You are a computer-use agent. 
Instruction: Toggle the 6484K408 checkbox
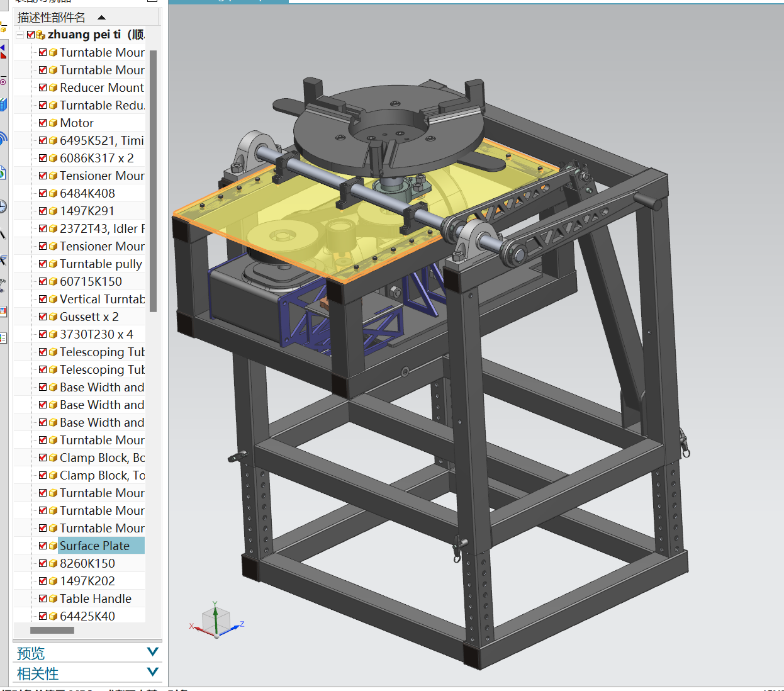coord(43,193)
